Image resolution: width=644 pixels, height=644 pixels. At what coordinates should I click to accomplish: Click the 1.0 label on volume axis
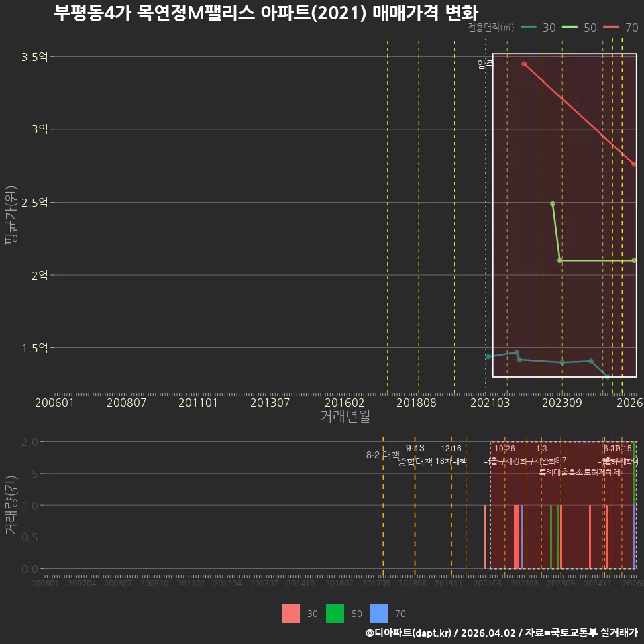[30, 506]
